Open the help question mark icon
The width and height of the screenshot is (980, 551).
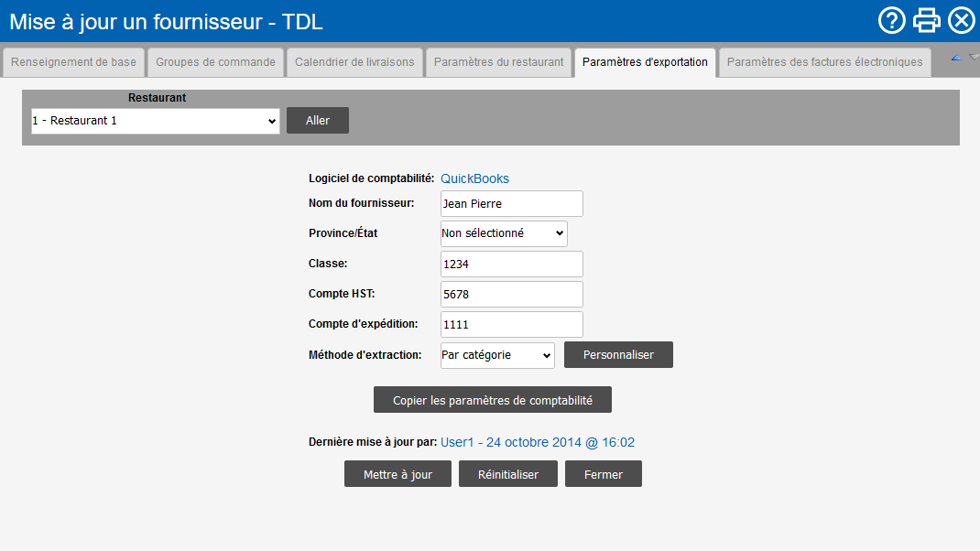tap(891, 20)
